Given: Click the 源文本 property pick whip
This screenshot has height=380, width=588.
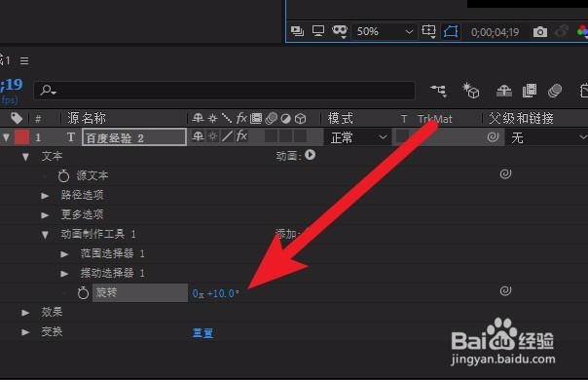Looking at the screenshot, I should [505, 173].
